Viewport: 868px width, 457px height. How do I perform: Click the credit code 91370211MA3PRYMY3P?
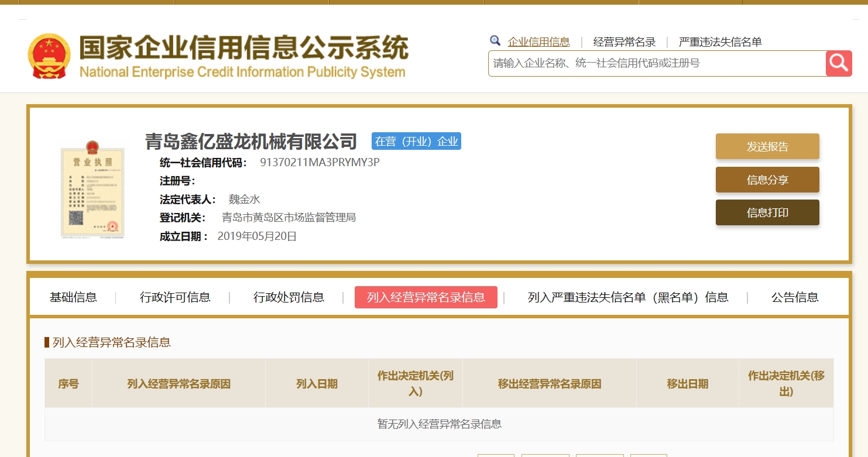(320, 162)
